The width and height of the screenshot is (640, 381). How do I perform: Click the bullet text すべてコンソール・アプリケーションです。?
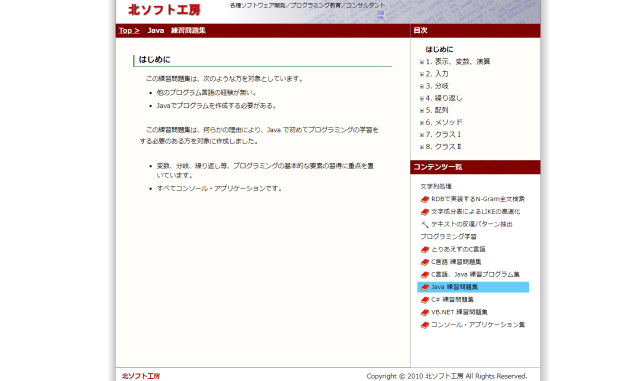(x=220, y=188)
